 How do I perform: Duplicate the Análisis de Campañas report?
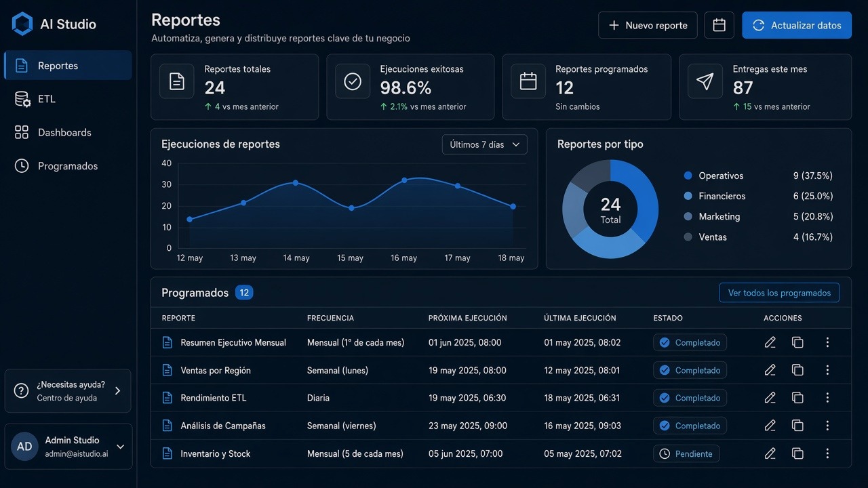tap(797, 426)
